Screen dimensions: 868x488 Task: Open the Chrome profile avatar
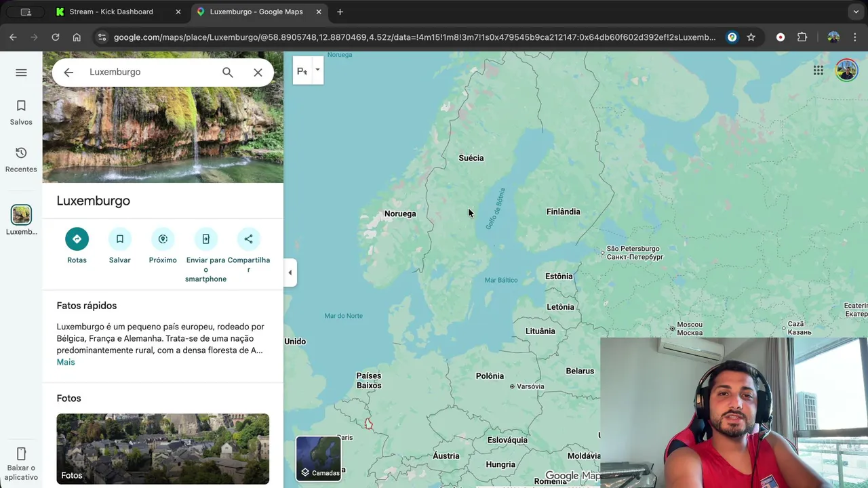pyautogui.click(x=833, y=37)
